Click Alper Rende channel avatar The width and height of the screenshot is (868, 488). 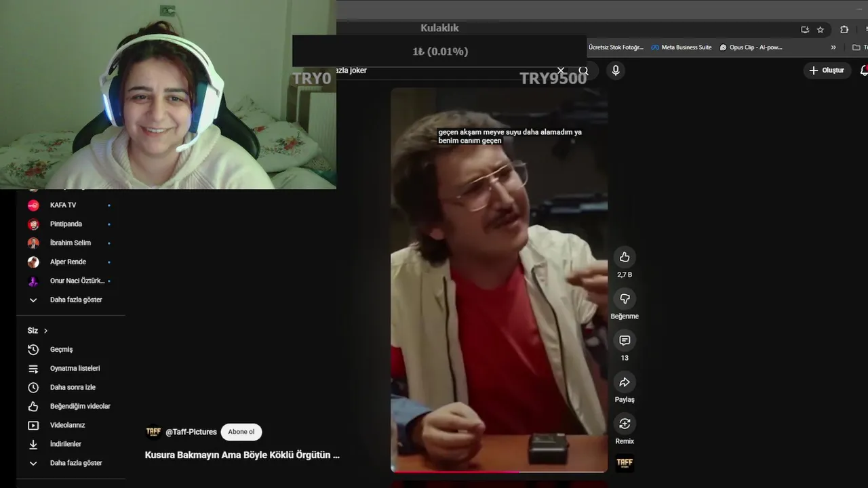point(33,262)
